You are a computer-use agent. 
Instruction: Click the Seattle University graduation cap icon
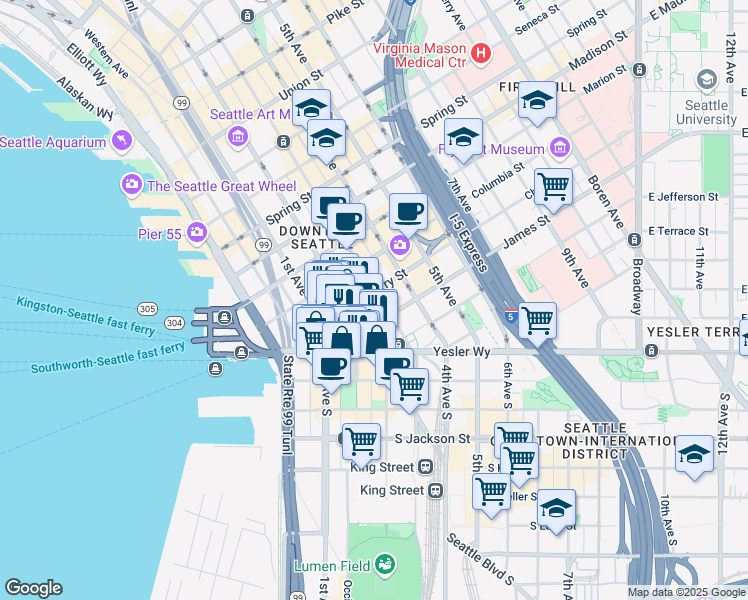pos(707,80)
